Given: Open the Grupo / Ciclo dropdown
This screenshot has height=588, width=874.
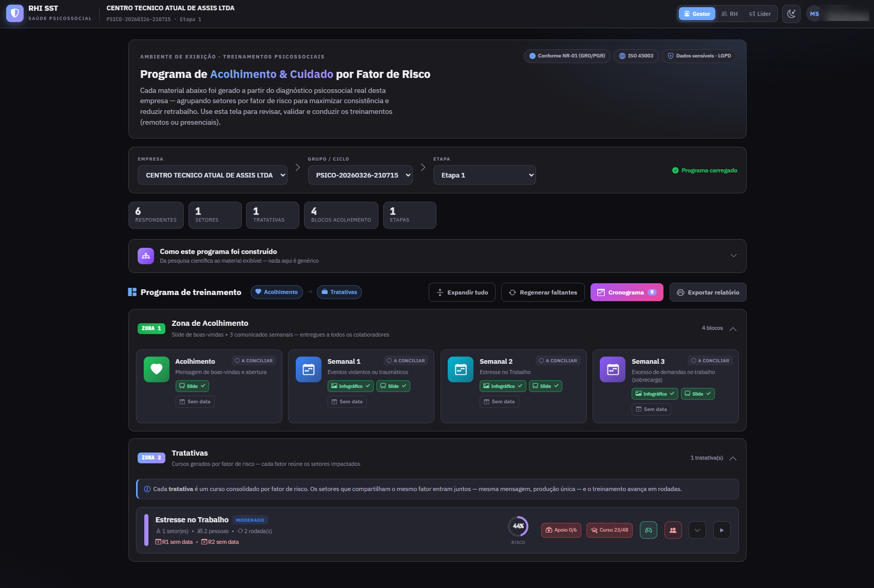Looking at the screenshot, I should pyautogui.click(x=360, y=175).
